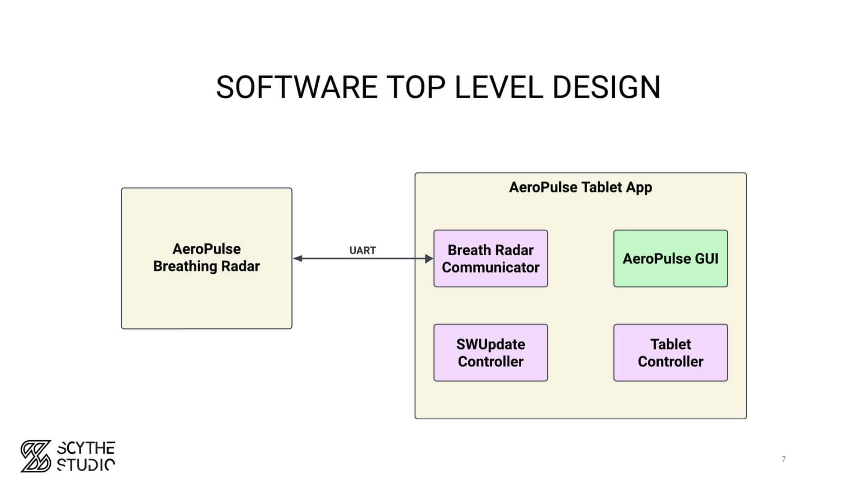Click the SWUpdate Controller block
This screenshot has width=868, height=488.
[491, 352]
